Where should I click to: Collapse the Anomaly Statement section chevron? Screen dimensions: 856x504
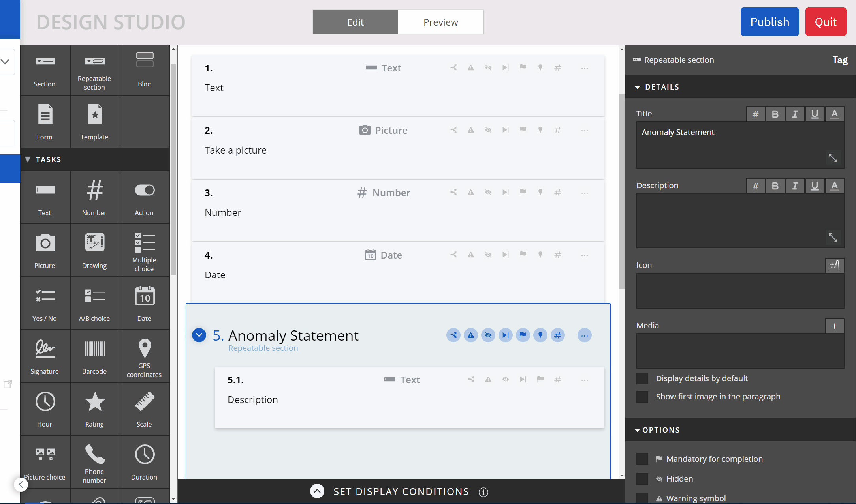(x=199, y=335)
